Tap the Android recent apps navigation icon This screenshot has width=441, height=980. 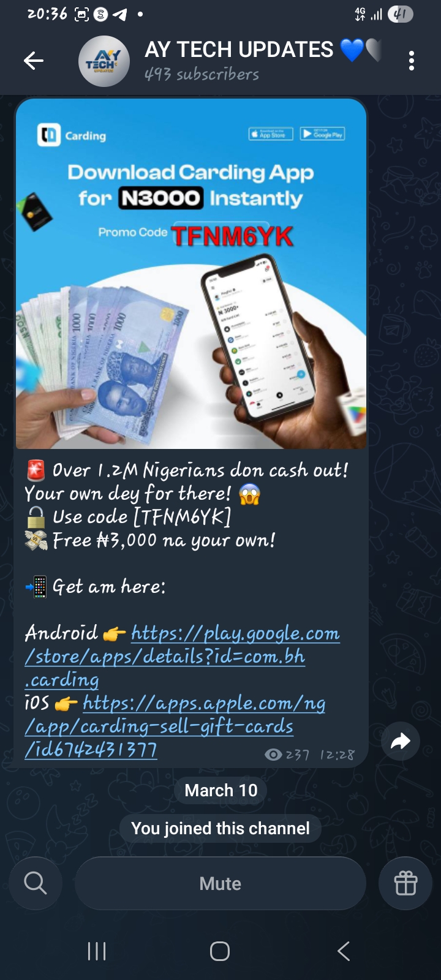pyautogui.click(x=97, y=951)
